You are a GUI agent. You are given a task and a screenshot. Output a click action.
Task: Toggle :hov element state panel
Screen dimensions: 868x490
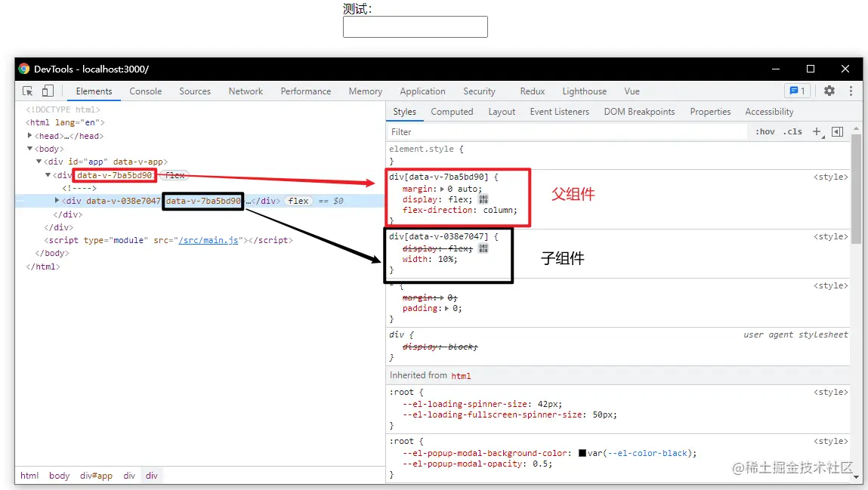pyautogui.click(x=765, y=131)
